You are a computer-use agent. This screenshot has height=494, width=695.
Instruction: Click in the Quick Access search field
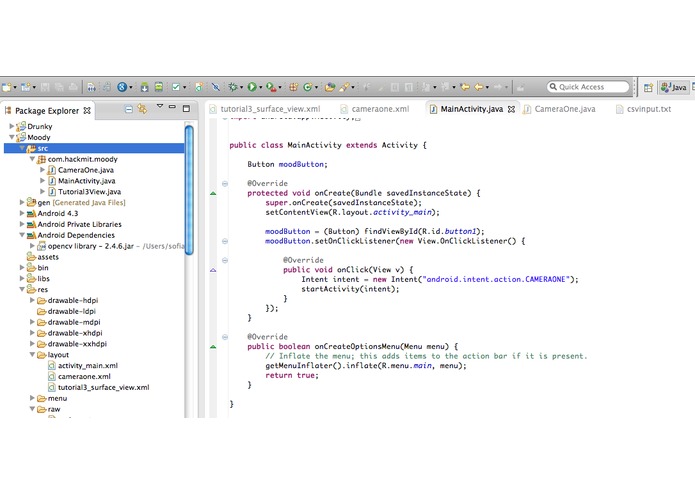click(588, 87)
